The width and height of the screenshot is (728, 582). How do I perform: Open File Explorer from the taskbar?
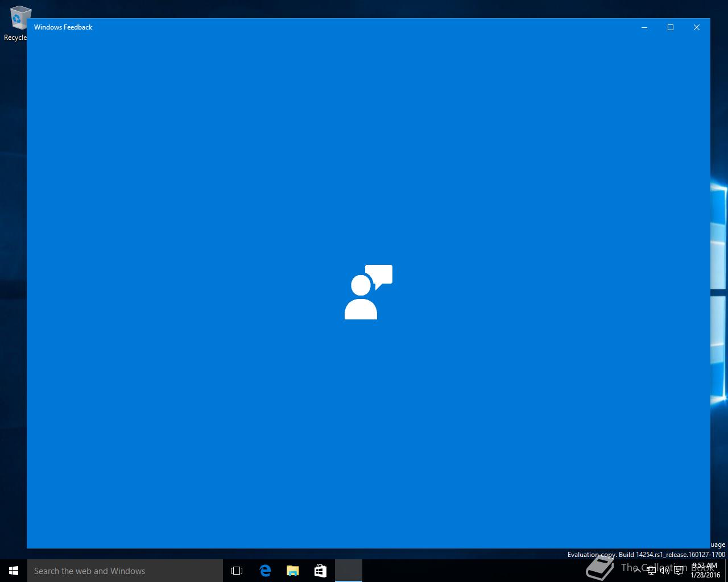[x=292, y=571]
